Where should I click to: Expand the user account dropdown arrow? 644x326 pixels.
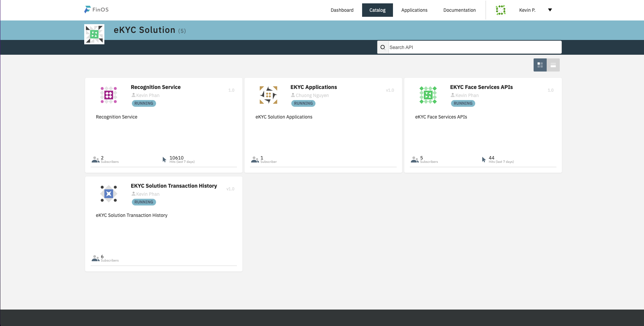pyautogui.click(x=550, y=10)
